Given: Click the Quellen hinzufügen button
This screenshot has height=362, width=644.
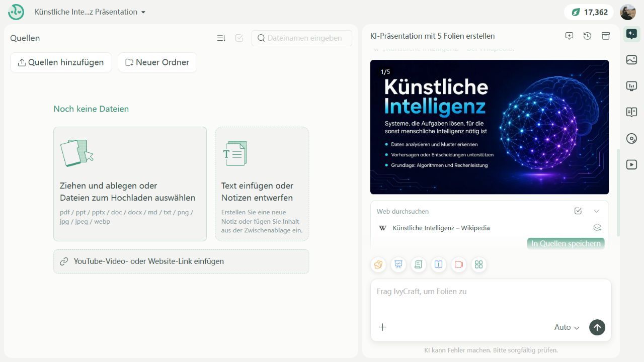Looking at the screenshot, I should (x=61, y=62).
